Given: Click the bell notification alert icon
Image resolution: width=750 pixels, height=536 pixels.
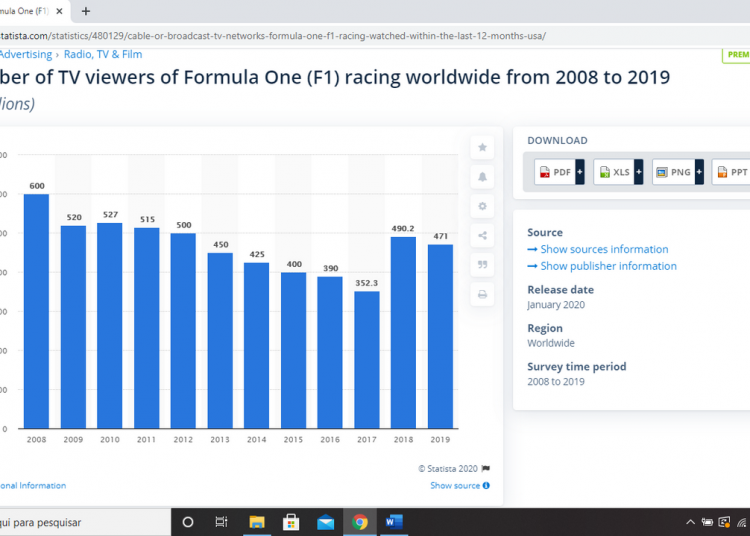Looking at the screenshot, I should tap(483, 177).
